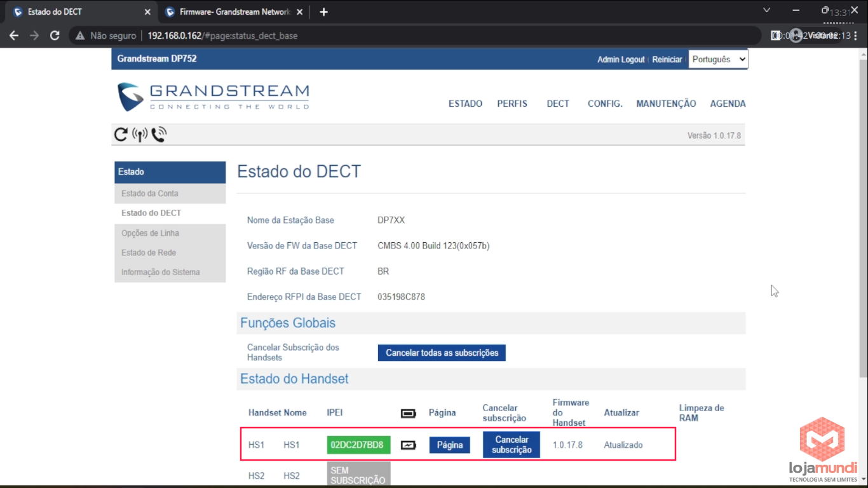Click the Estado sidebar header
868x488 pixels.
coord(170,172)
